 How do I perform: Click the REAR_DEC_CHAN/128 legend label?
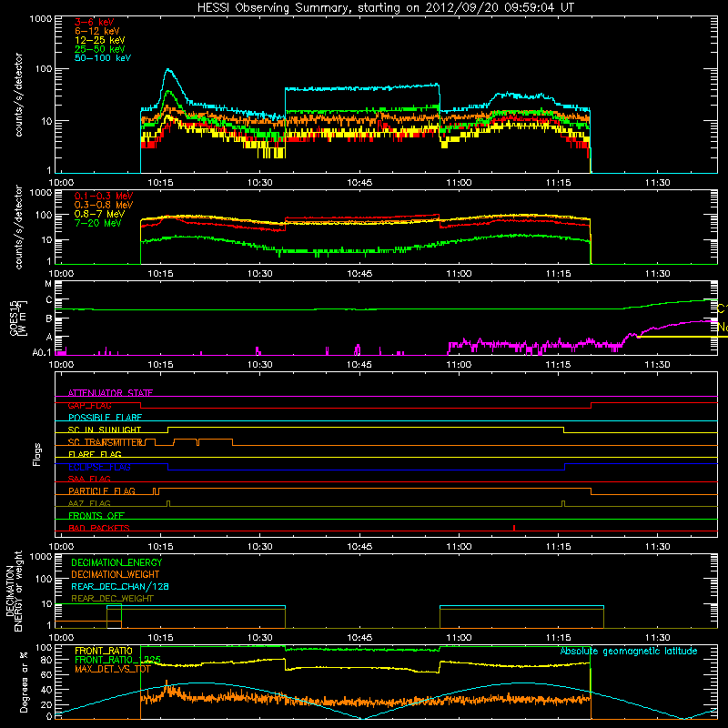[x=120, y=586]
